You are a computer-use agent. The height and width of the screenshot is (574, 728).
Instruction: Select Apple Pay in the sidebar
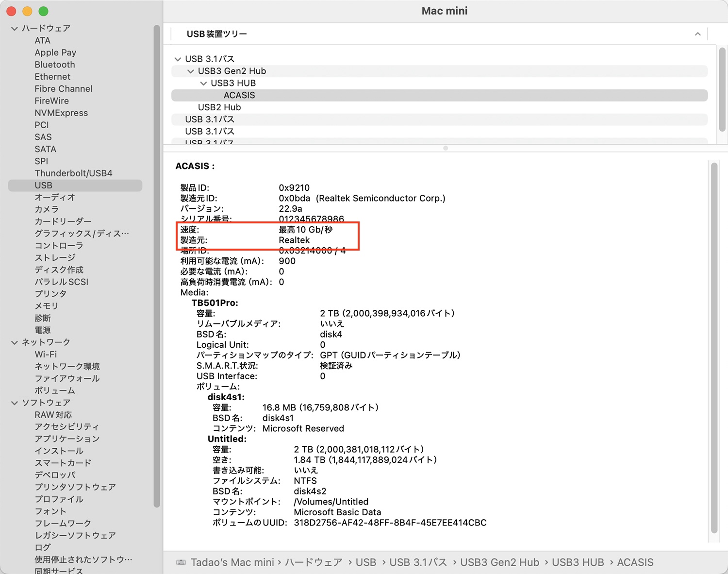(x=55, y=52)
